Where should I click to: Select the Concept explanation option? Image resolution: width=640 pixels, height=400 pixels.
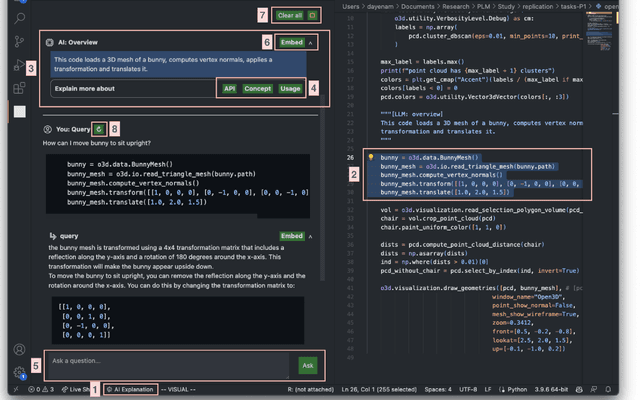pos(257,89)
